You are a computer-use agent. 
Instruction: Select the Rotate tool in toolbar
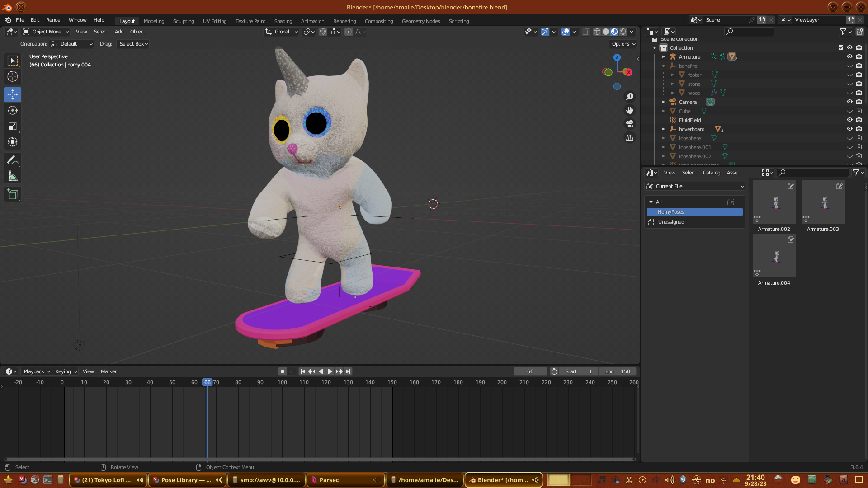(x=13, y=111)
